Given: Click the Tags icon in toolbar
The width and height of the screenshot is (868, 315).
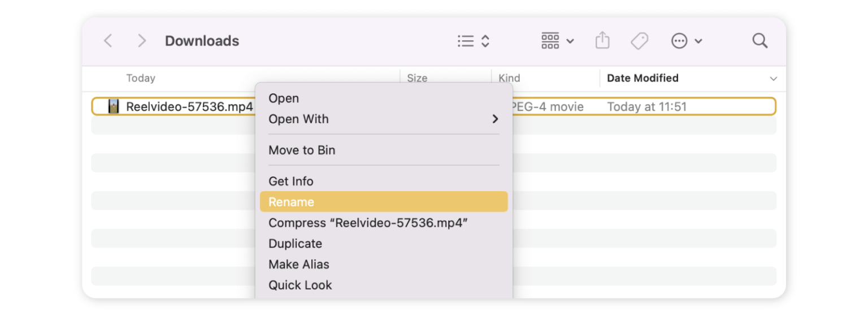Looking at the screenshot, I should [x=639, y=41].
